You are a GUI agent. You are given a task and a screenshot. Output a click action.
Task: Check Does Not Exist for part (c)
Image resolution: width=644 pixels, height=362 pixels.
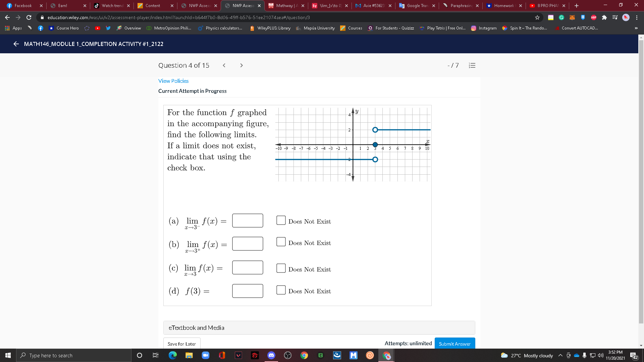(x=281, y=268)
